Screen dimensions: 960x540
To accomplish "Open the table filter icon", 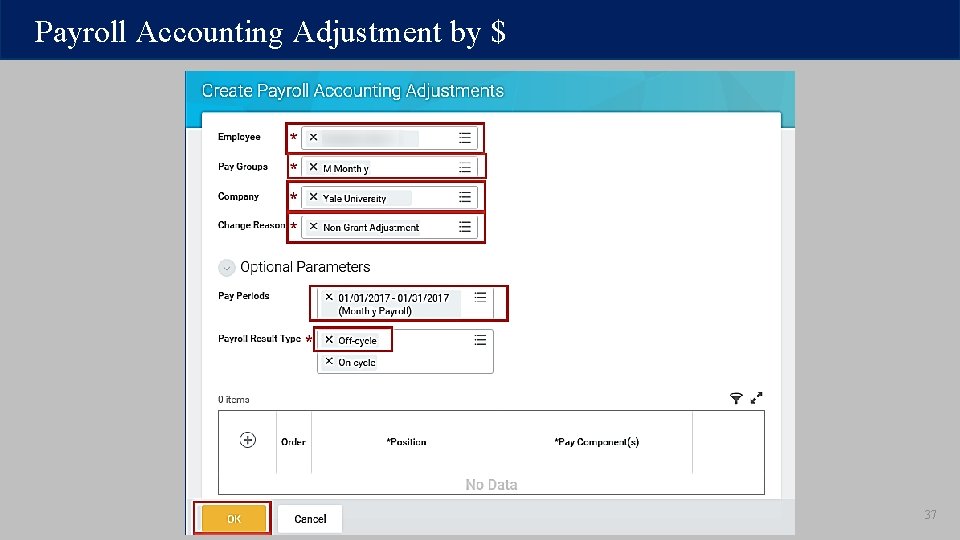I will (x=736, y=399).
